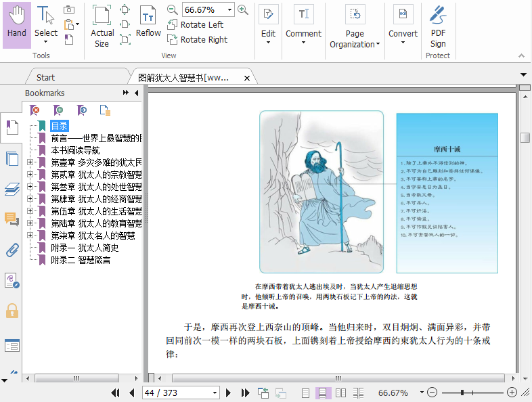Click the Snapshot camera icon
532x402 pixels.
[x=69, y=9]
